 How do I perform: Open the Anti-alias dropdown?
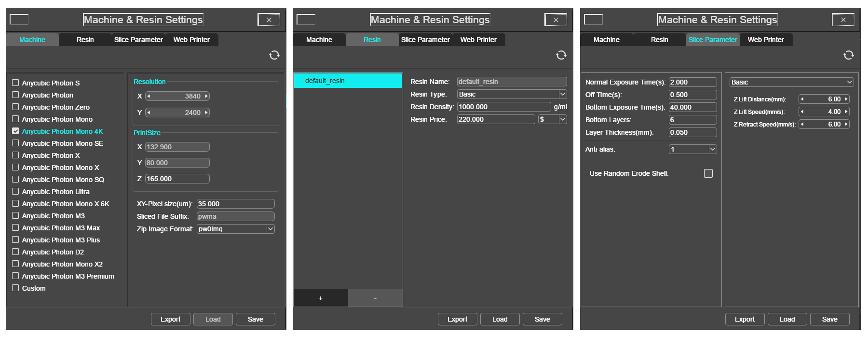pos(713,149)
